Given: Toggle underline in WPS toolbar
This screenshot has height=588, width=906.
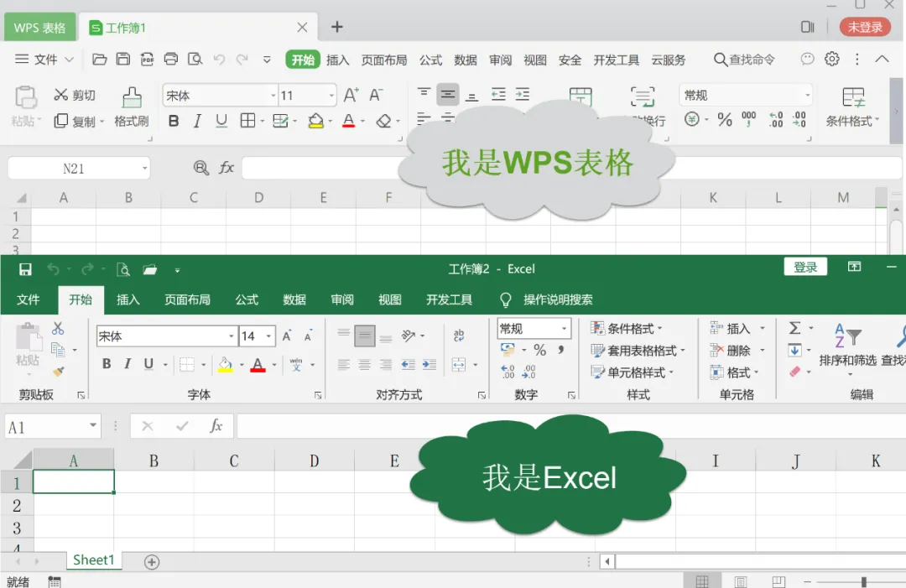Looking at the screenshot, I should click(x=221, y=121).
